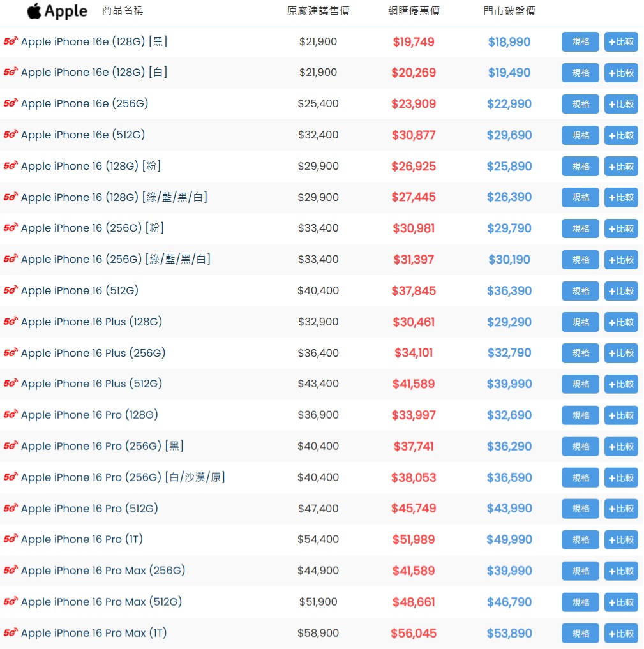The width and height of the screenshot is (644, 649).
Task: Click +比較 for iPhone 16 Pro (512G)
Action: (621, 509)
